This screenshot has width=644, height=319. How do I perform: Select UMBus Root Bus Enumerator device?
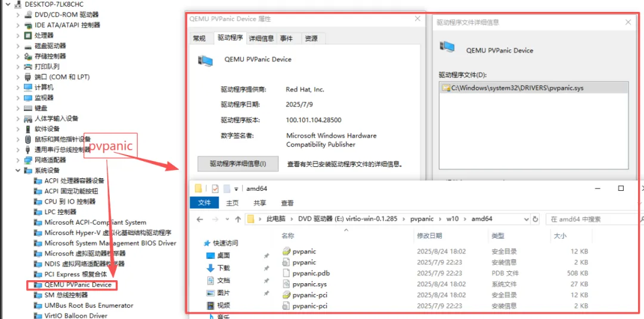click(89, 305)
